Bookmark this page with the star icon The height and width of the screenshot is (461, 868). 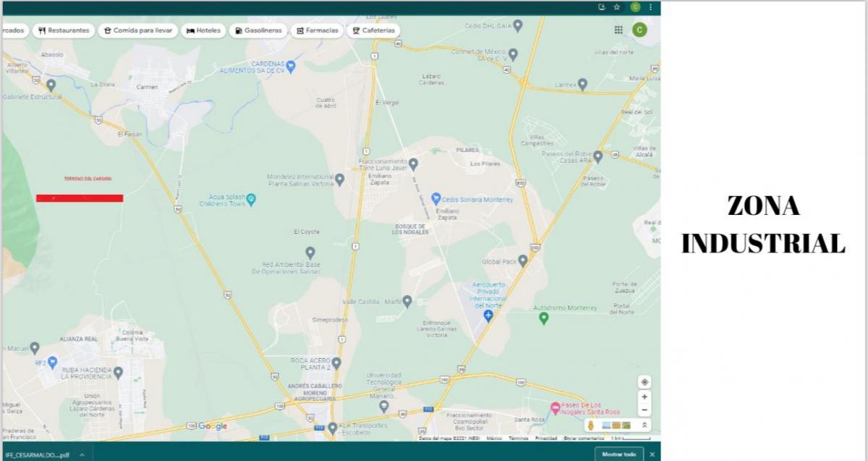(x=616, y=7)
